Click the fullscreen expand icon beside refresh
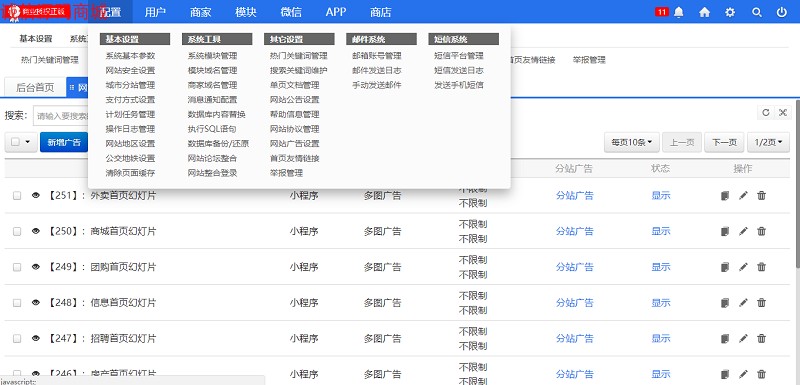This screenshot has height=385, width=800. click(x=782, y=113)
